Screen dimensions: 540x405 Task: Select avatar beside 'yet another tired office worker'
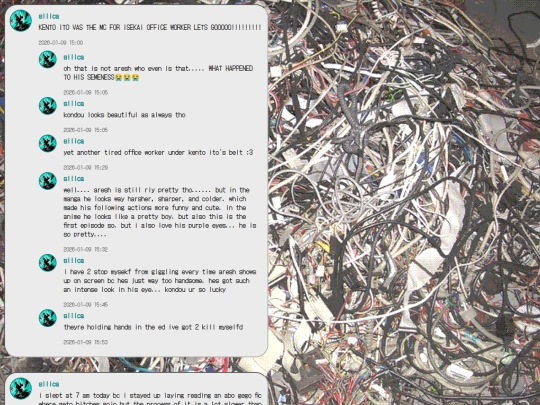48,143
